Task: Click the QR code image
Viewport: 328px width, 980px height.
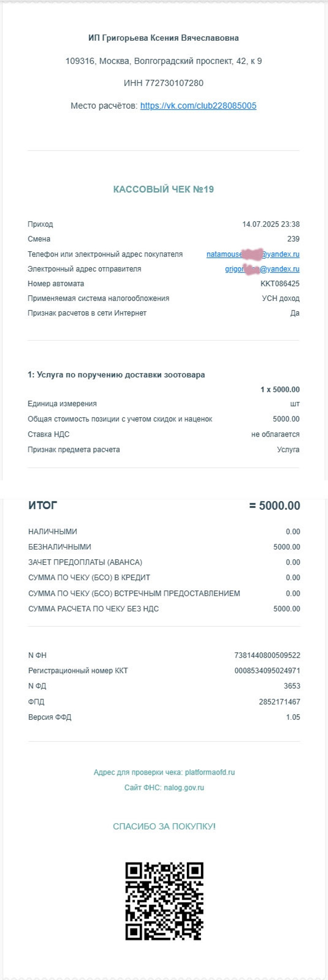Action: [x=164, y=901]
